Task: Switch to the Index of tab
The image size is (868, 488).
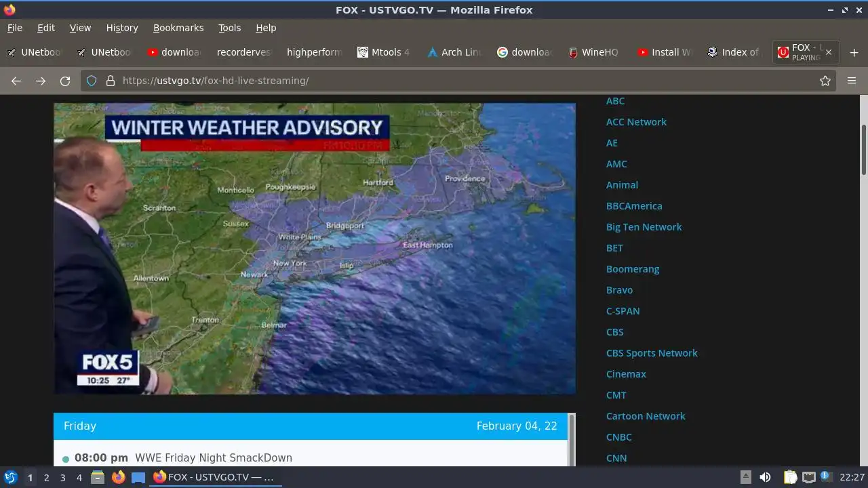Action: (x=734, y=52)
